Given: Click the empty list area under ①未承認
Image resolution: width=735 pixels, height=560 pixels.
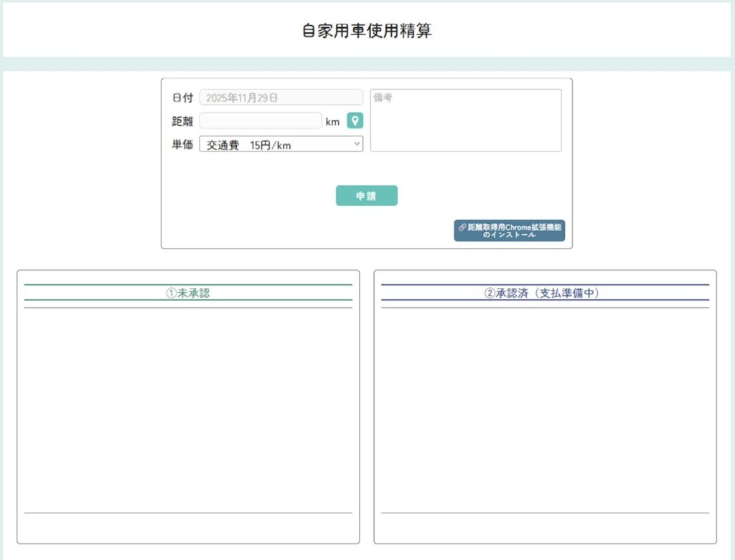Looking at the screenshot, I should point(188,409).
